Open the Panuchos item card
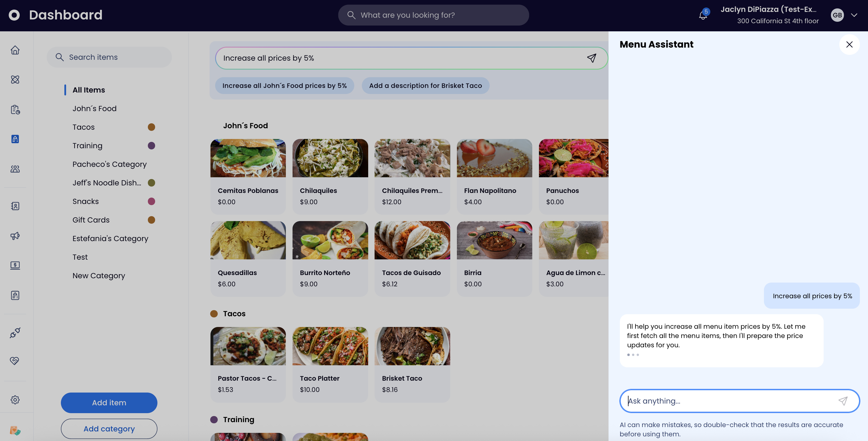The image size is (868, 441). point(573,176)
